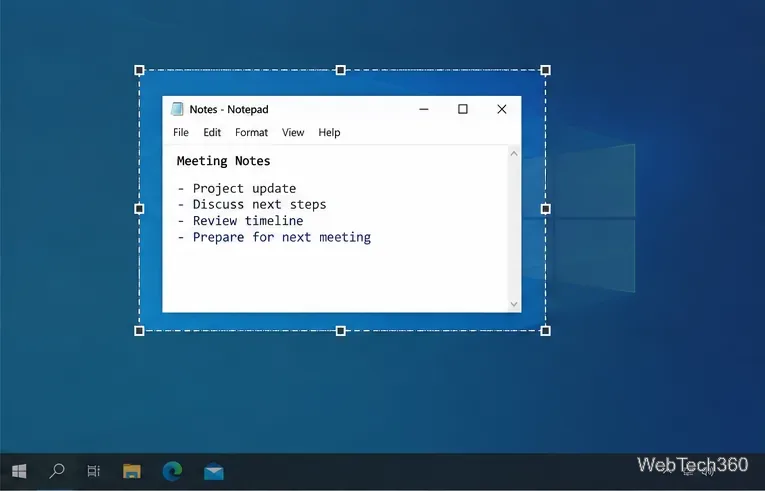
Task: Open the Mail app on taskbar
Action: pyautogui.click(x=214, y=471)
